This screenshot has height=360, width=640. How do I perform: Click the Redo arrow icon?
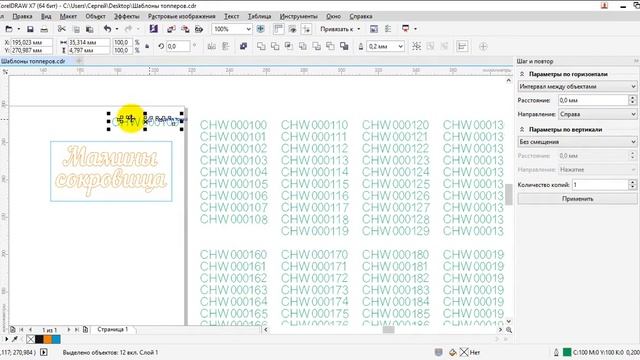coord(129,29)
